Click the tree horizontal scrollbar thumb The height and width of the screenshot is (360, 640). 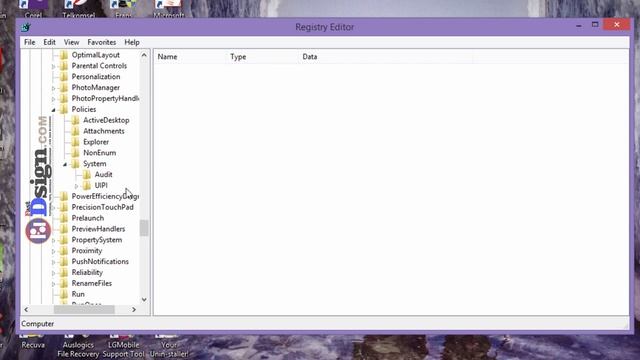(84, 310)
